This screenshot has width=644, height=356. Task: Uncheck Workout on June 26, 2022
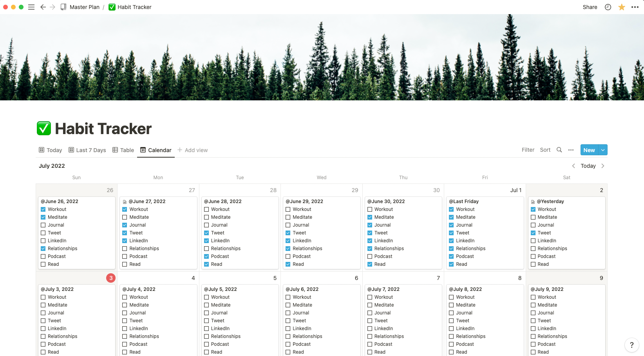(x=43, y=209)
